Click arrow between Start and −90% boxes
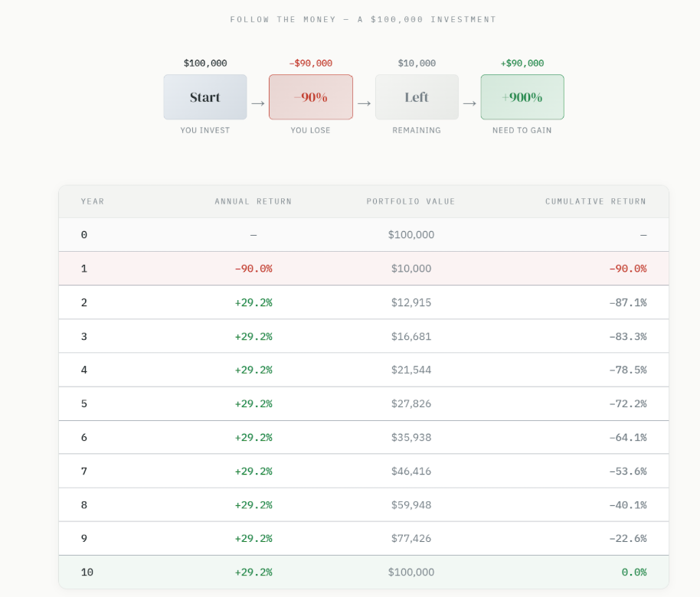 coord(258,103)
